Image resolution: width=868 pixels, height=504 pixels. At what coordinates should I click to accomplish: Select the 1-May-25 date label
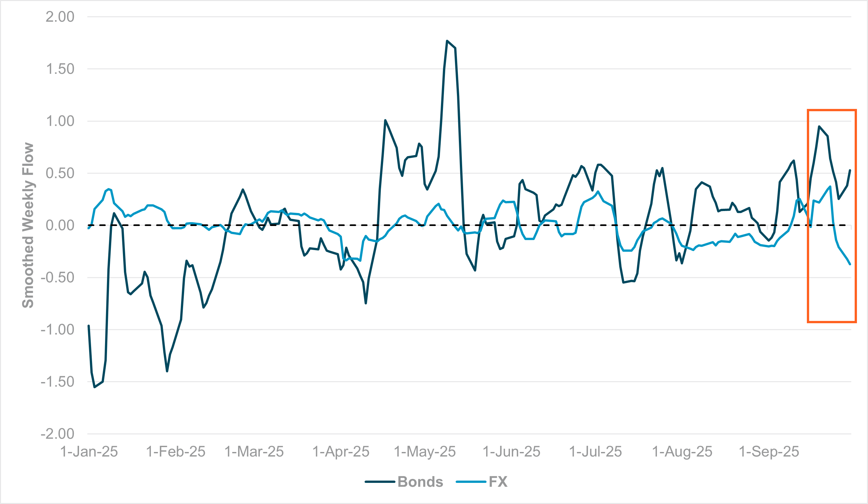click(x=425, y=452)
